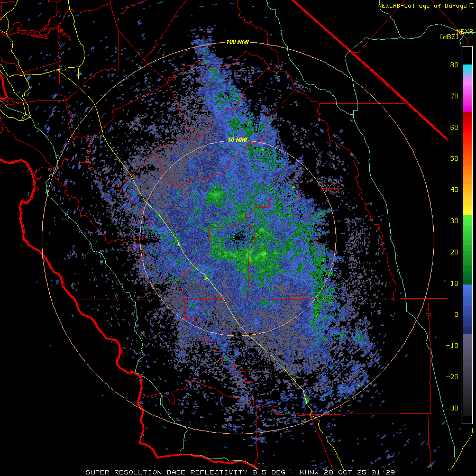Image resolution: width=476 pixels, height=476 pixels.
Task: Click the 80 value on the dBZ scale
Action: click(454, 65)
